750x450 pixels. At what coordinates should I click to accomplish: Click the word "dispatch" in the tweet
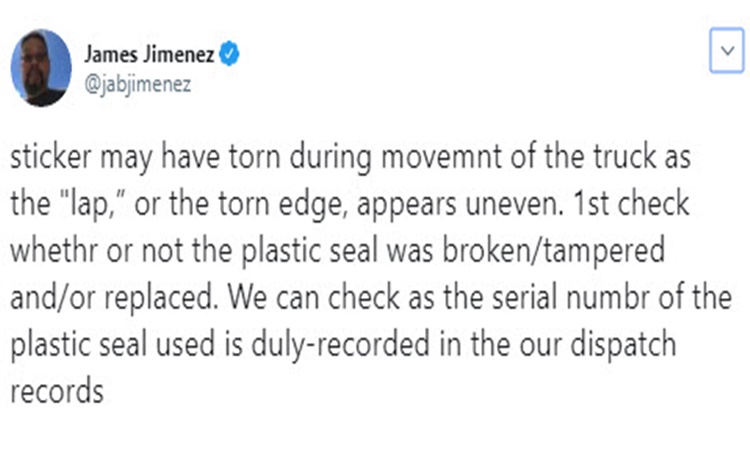pos(623,345)
